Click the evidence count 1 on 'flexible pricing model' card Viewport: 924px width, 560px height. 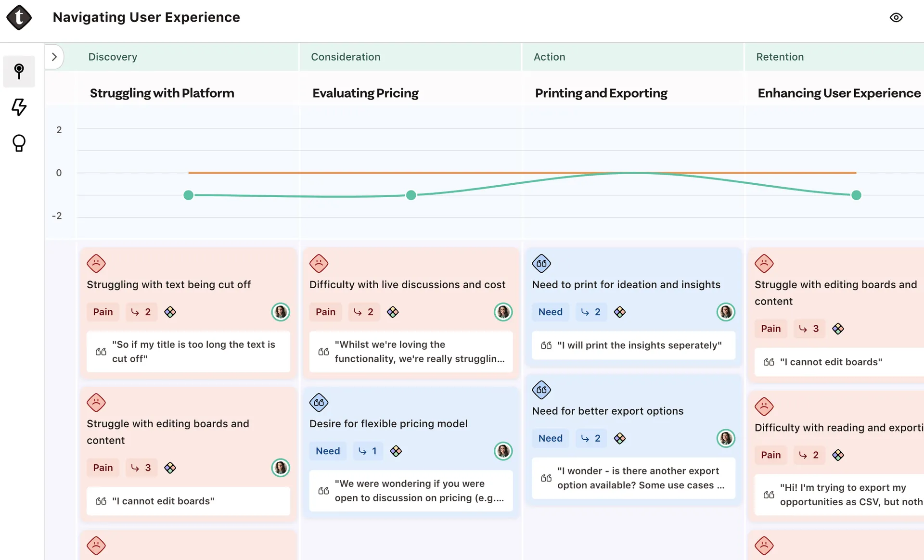pyautogui.click(x=368, y=451)
